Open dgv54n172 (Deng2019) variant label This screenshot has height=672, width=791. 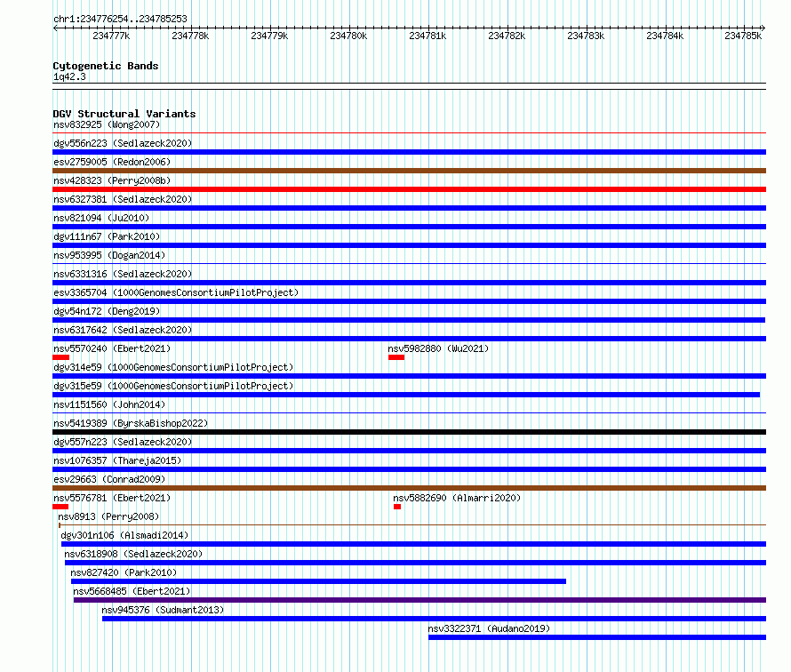(x=107, y=311)
